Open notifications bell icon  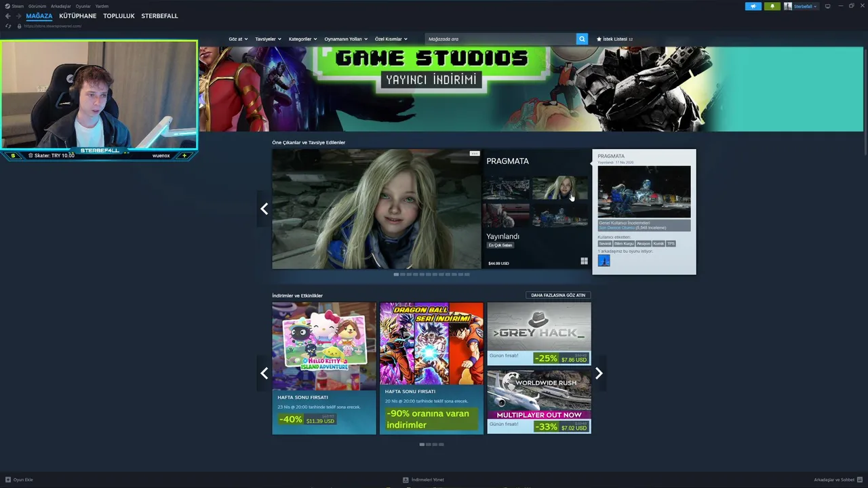click(x=772, y=6)
